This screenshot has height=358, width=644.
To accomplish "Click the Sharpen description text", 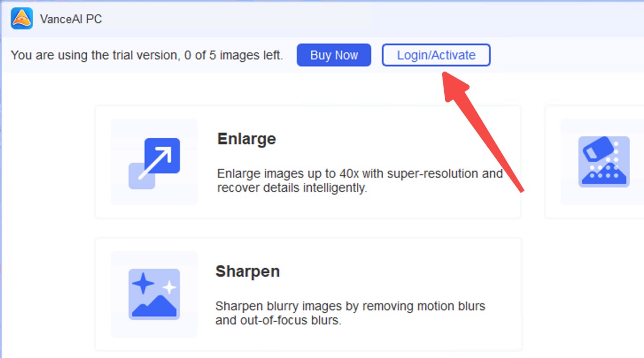I will [x=351, y=313].
